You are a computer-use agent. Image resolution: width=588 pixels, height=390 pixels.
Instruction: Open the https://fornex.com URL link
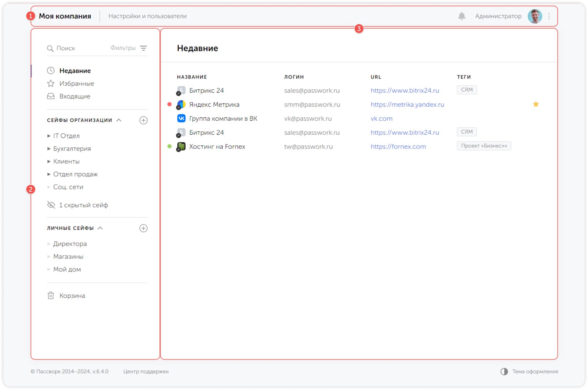(x=398, y=147)
